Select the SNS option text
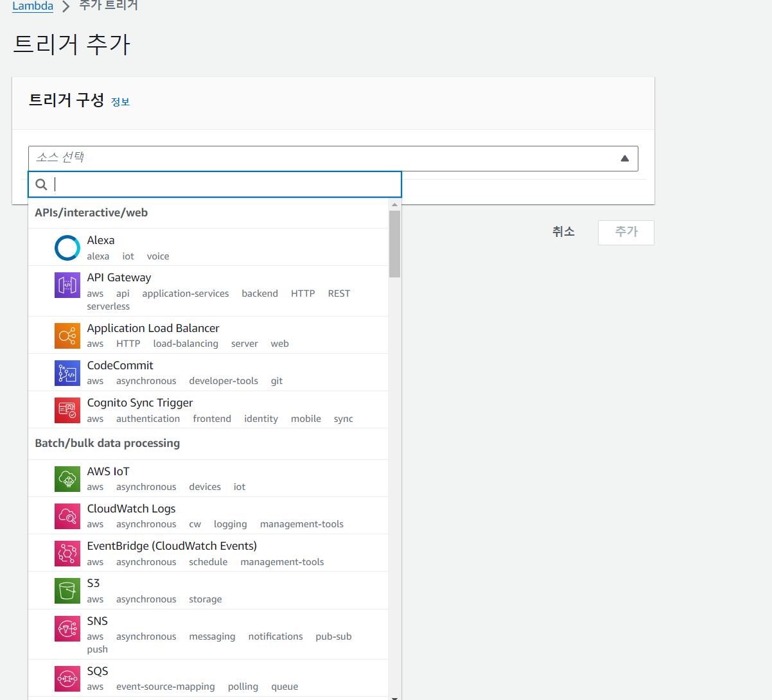The image size is (772, 700). point(98,621)
